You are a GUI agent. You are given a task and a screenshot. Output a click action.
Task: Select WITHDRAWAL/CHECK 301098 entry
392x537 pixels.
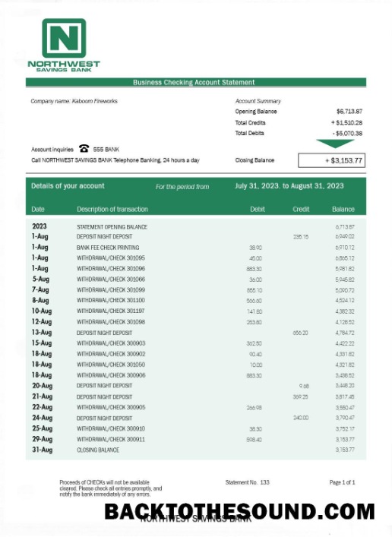point(111,322)
